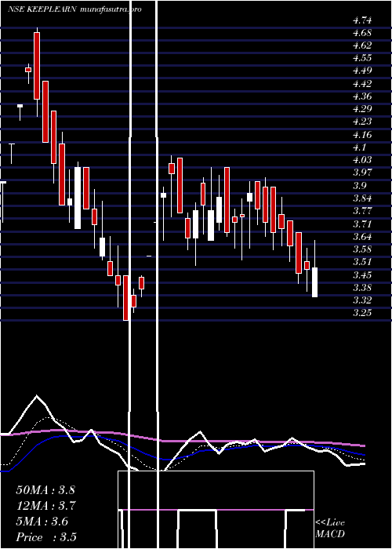This screenshot has width=392, height=549.
Task: Click the 5MA : 3.6 reading
Action: click(42, 522)
